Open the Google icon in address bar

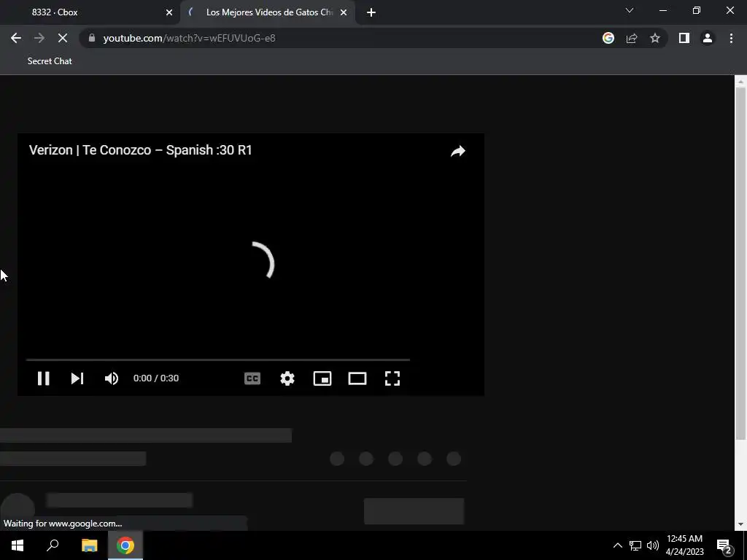(608, 38)
